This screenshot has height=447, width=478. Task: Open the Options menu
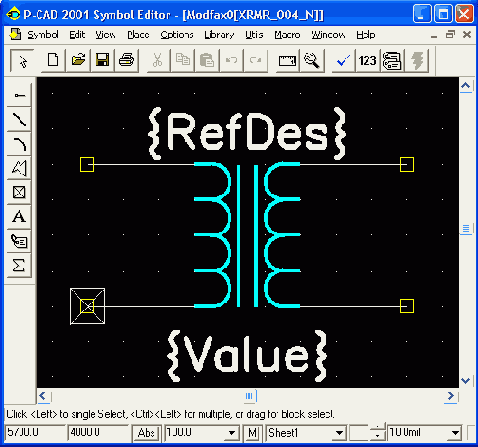(177, 35)
